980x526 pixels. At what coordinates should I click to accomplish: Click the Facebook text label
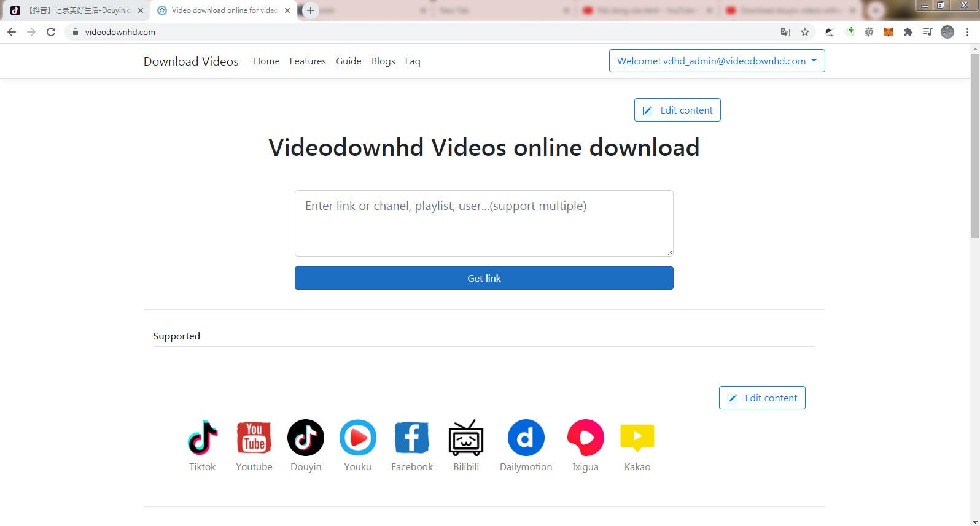pyautogui.click(x=412, y=466)
